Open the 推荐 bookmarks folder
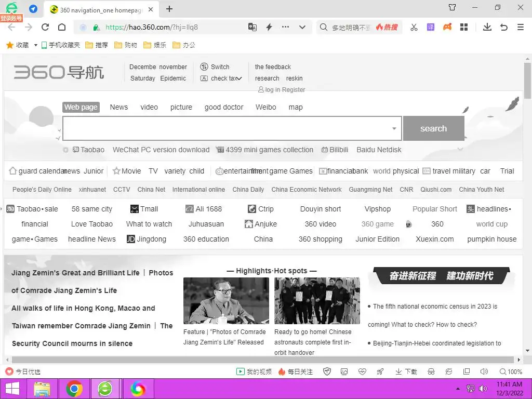Image resolution: width=532 pixels, height=399 pixels. click(x=97, y=45)
